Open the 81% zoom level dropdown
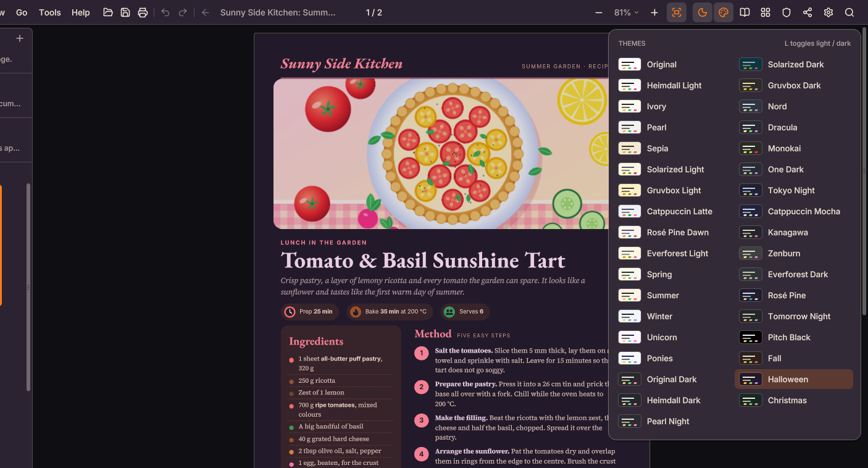 pyautogui.click(x=627, y=12)
